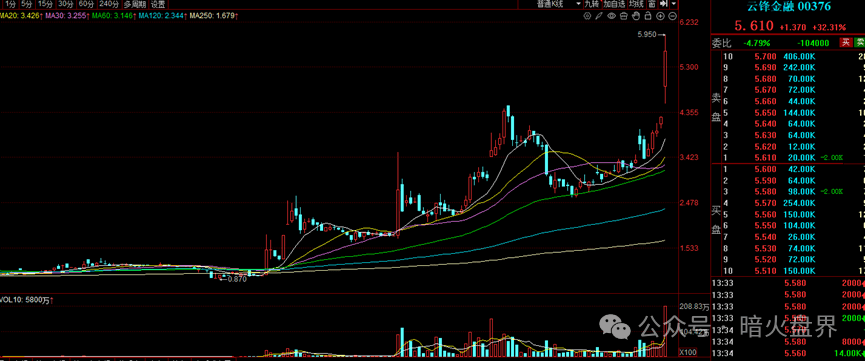Toggle the eye visibility icon above chart
Image resolution: width=865 pixels, height=361 pixels.
tap(611, 16)
